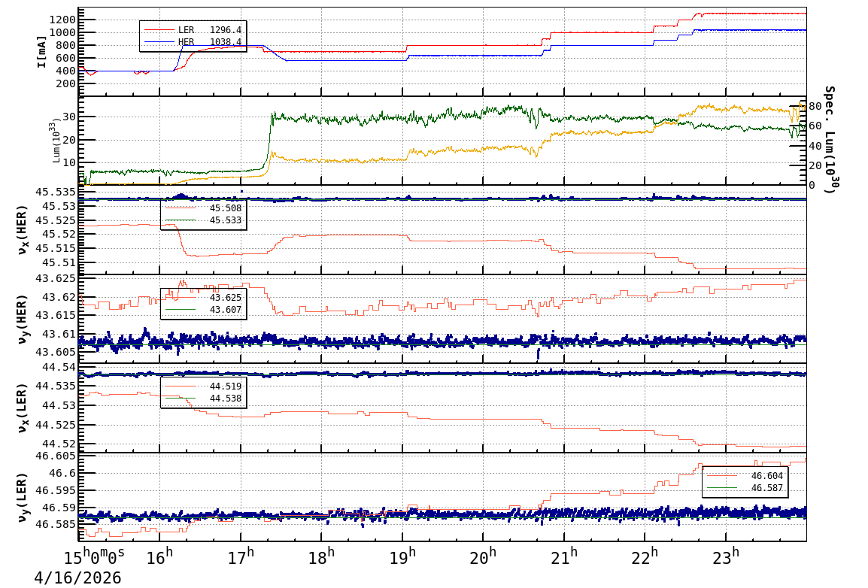This screenshot has height=588, width=868.
Task: Click the 43.625 value inside the legend box
Action: [226, 298]
